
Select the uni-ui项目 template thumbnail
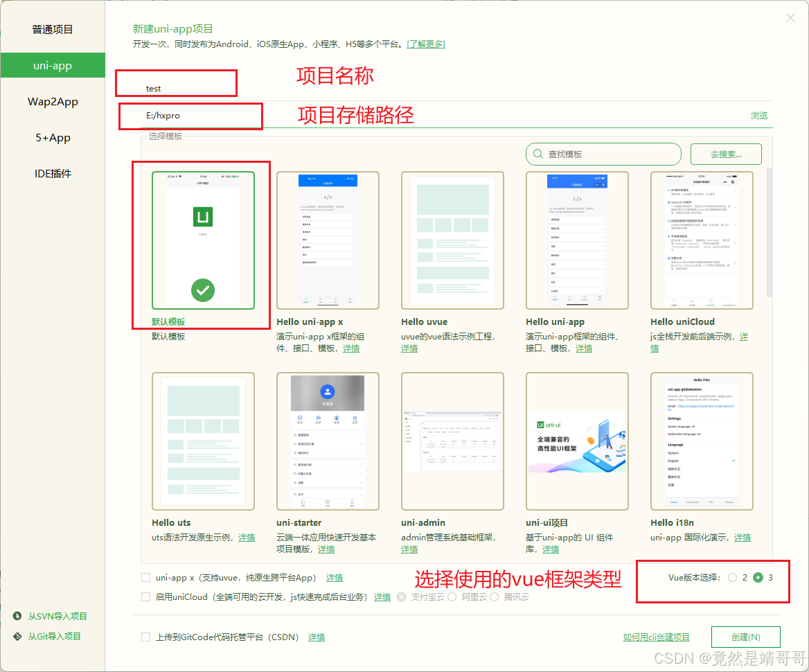577,440
